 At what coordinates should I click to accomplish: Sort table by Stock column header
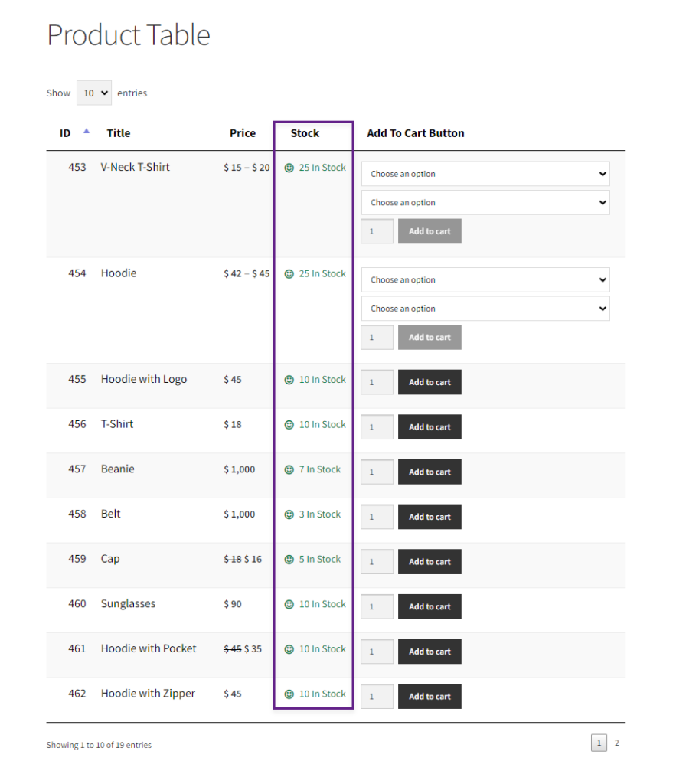[x=305, y=133]
